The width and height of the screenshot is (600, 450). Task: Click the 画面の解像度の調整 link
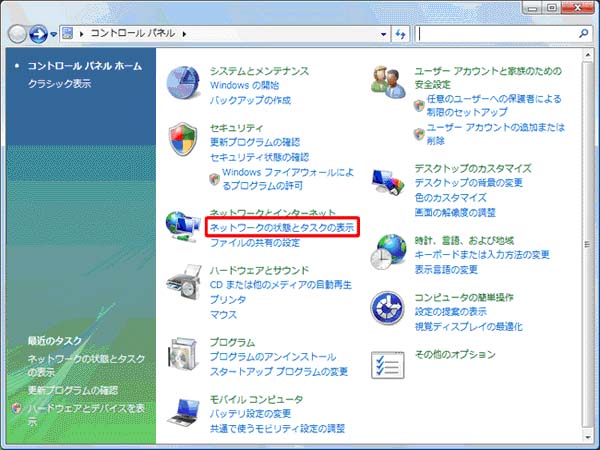tap(455, 212)
